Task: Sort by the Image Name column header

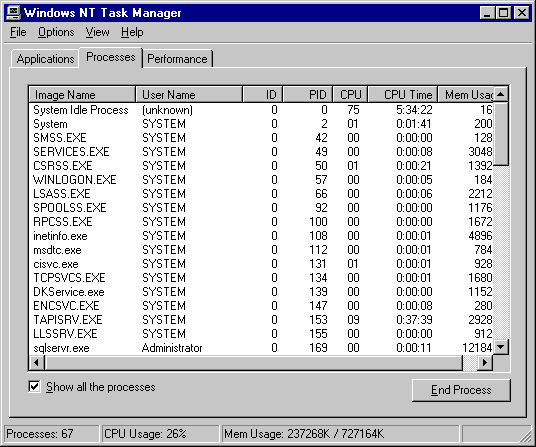Action: (x=82, y=94)
